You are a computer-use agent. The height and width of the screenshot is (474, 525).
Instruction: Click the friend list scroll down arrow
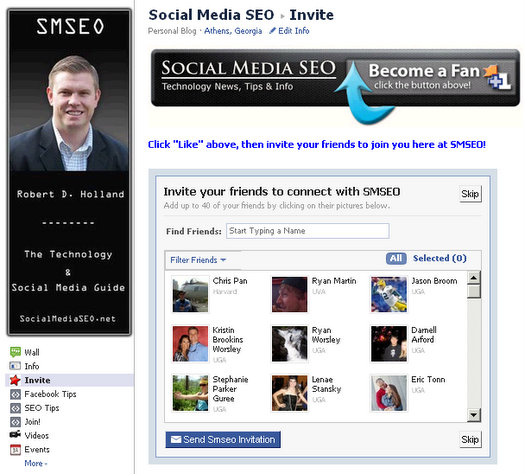coord(473,415)
